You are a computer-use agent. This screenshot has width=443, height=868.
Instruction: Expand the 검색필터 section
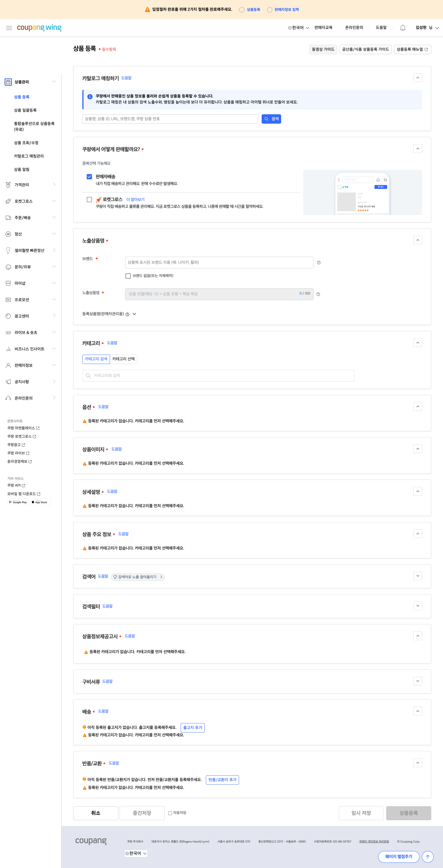[418, 606]
